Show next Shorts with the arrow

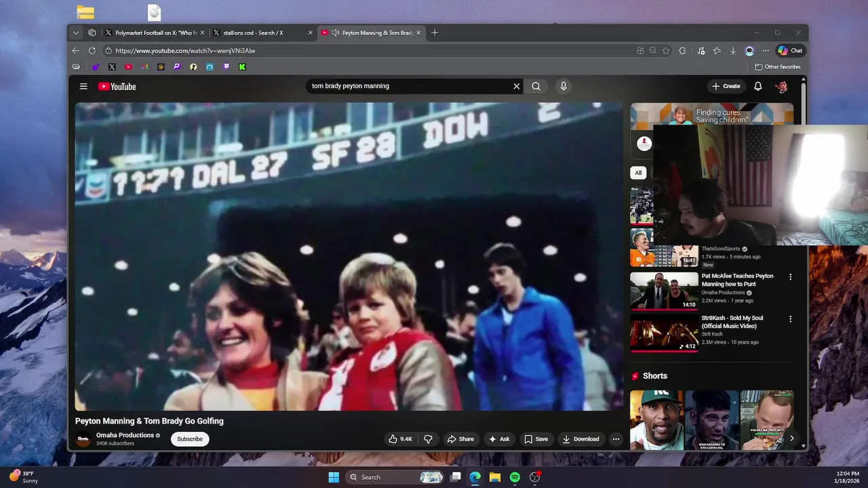791,438
